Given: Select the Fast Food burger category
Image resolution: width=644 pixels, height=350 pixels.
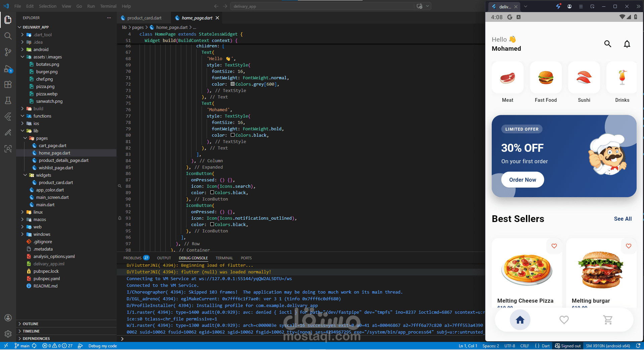Looking at the screenshot, I should (x=546, y=78).
